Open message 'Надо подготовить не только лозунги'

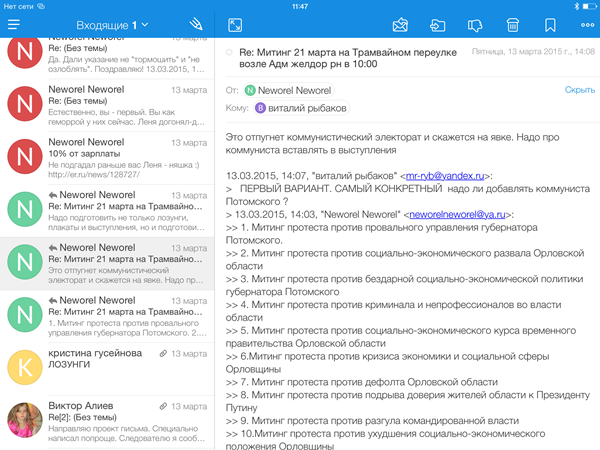107,211
